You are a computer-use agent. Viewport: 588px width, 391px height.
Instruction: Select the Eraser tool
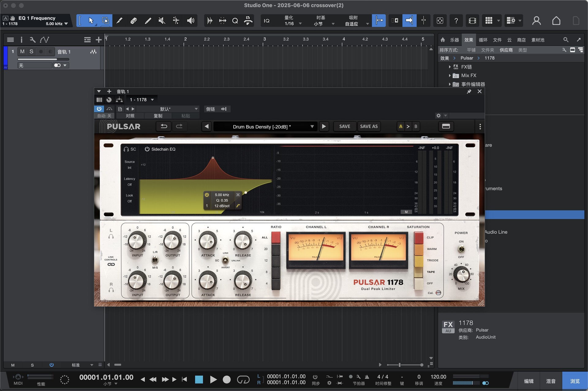pyautogui.click(x=134, y=20)
